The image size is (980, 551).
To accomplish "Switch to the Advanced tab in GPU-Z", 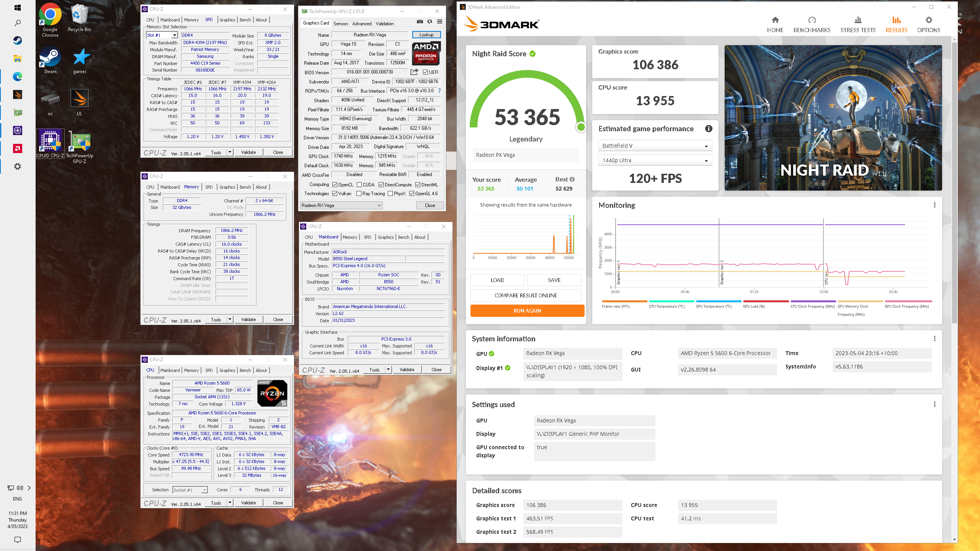I will (362, 24).
